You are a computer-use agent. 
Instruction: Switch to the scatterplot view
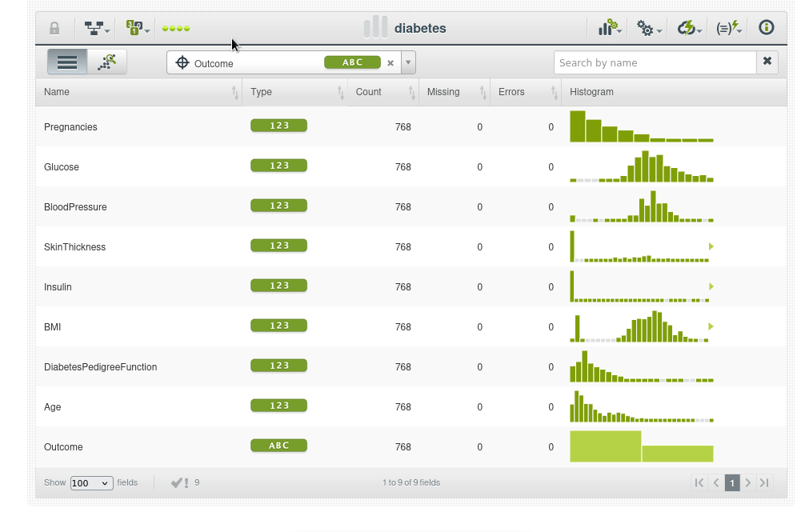[x=107, y=62]
